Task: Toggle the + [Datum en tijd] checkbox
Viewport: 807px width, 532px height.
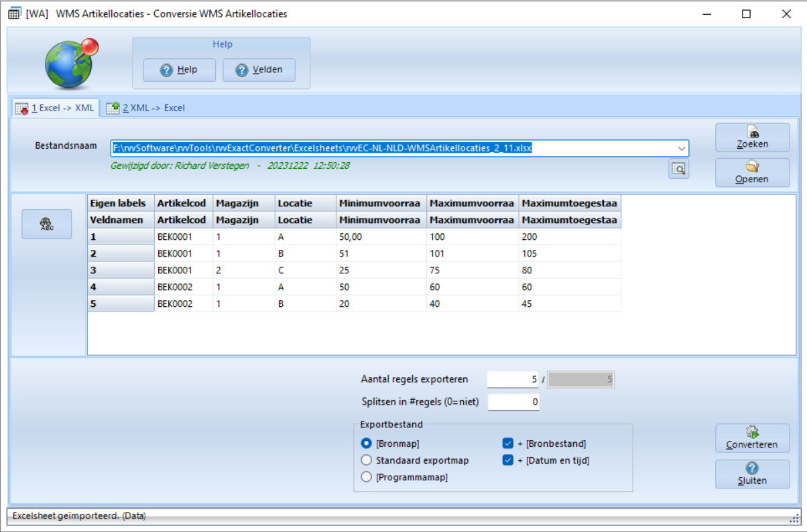Action: pos(507,460)
